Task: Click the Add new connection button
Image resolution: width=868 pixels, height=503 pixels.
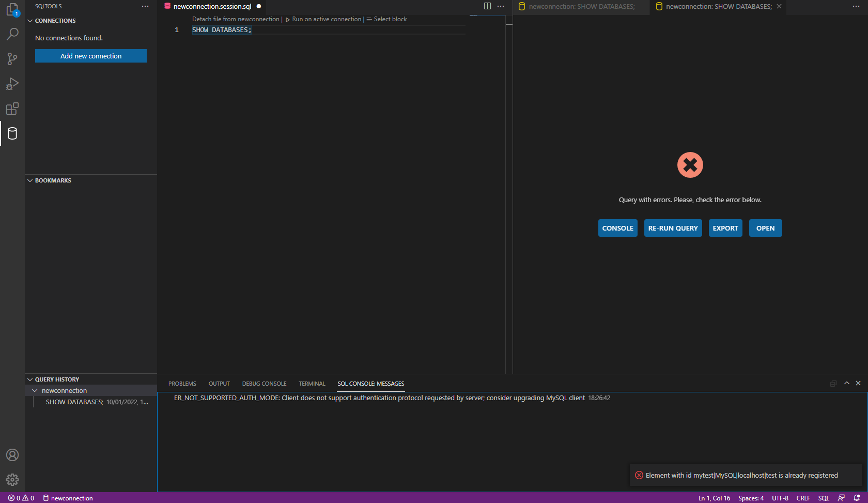Action: (91, 56)
